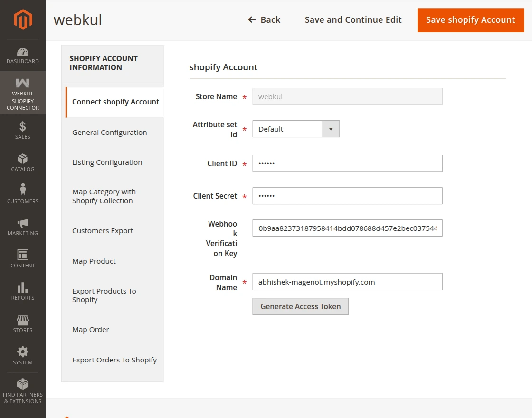This screenshot has height=418, width=532.
Task: Select Map Category with Shopify Collection tab
Action: [104, 196]
